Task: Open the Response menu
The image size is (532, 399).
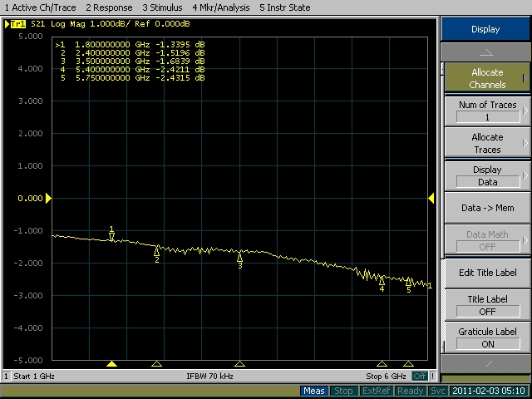Action: pos(109,7)
